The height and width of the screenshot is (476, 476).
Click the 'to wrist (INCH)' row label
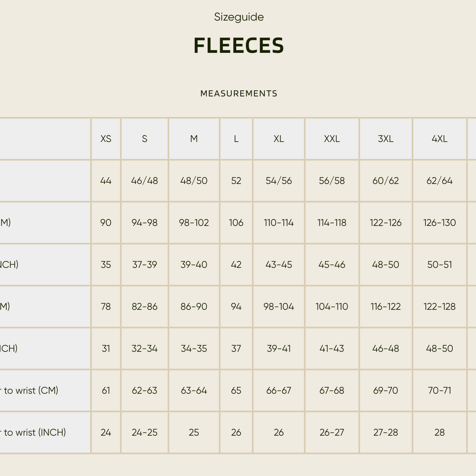(34, 432)
